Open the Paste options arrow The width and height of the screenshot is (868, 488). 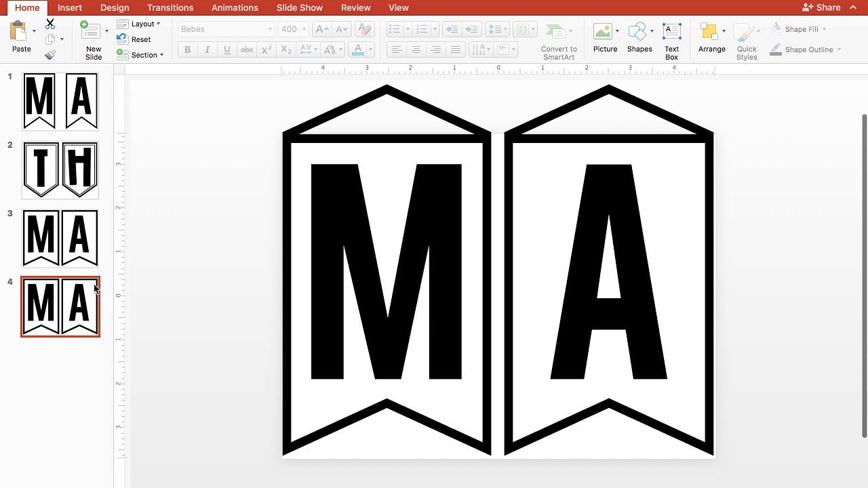(34, 31)
